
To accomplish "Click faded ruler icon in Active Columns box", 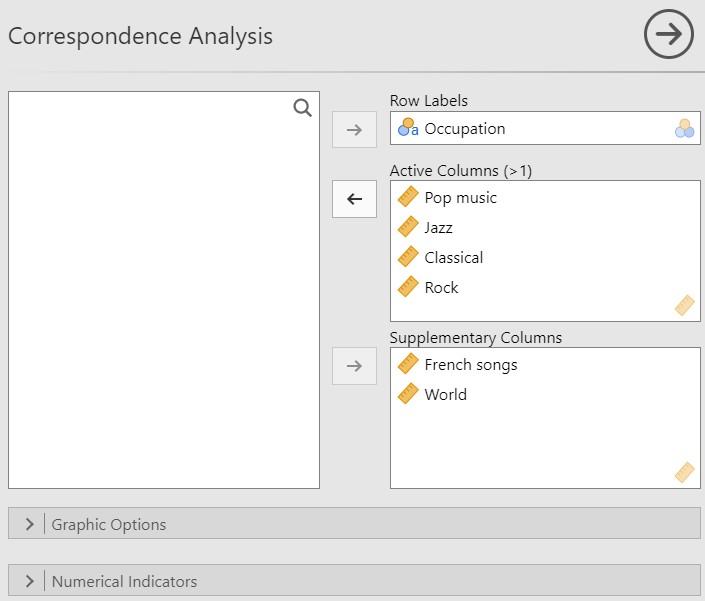I will [x=685, y=306].
